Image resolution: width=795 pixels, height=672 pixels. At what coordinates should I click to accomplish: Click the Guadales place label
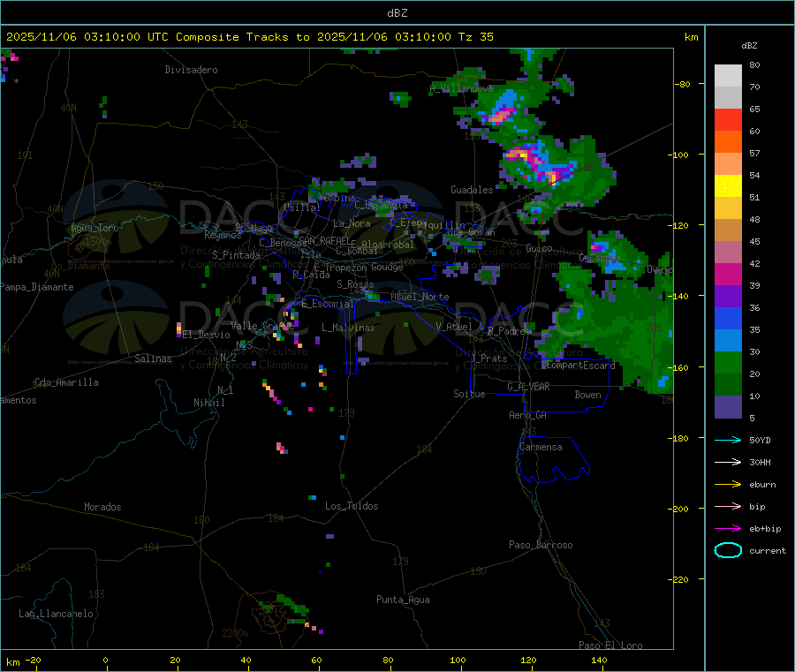472,190
